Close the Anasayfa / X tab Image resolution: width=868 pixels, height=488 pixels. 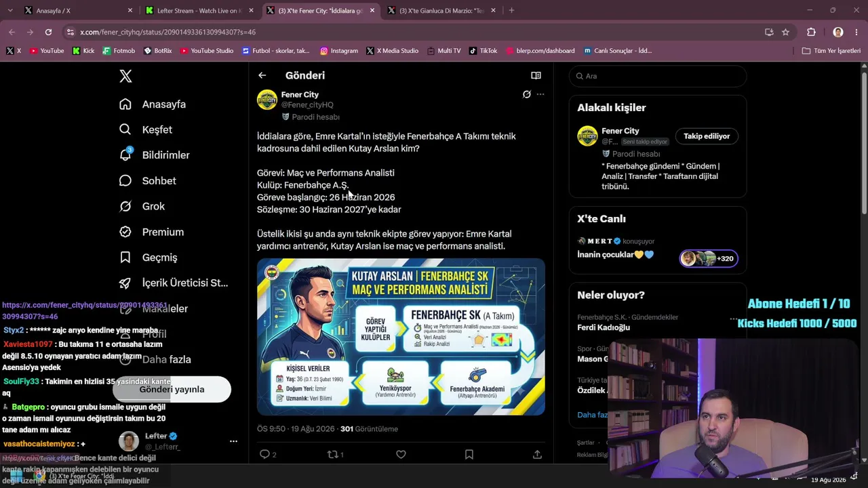tap(130, 10)
